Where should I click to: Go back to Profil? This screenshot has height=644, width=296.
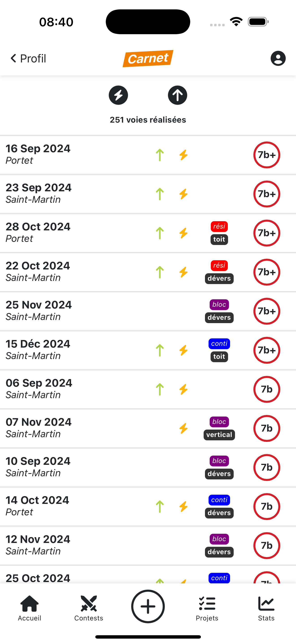(28, 59)
